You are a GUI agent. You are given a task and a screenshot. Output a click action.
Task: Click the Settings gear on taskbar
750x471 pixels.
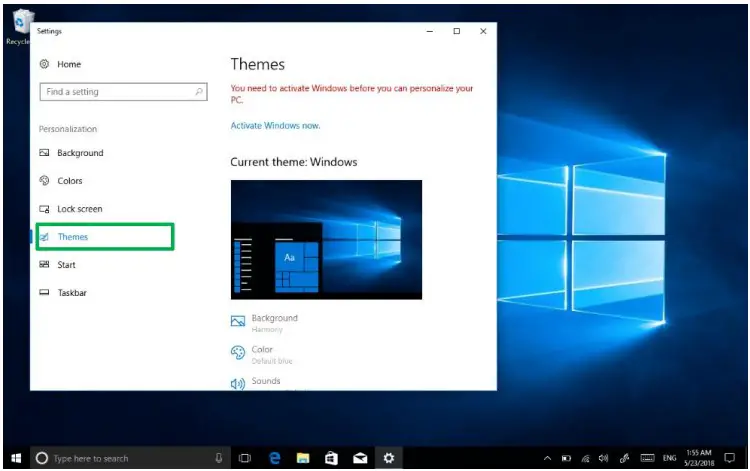(x=389, y=458)
